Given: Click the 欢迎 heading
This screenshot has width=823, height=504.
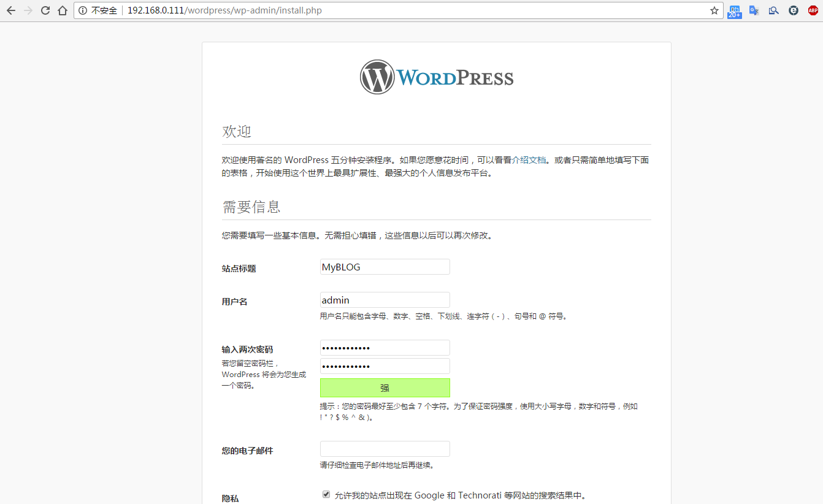Looking at the screenshot, I should pos(237,131).
